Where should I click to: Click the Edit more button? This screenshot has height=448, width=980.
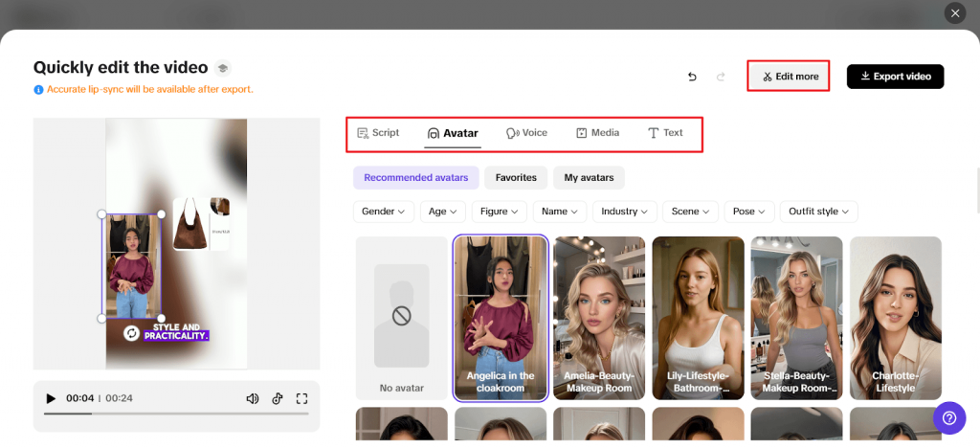[x=789, y=77]
